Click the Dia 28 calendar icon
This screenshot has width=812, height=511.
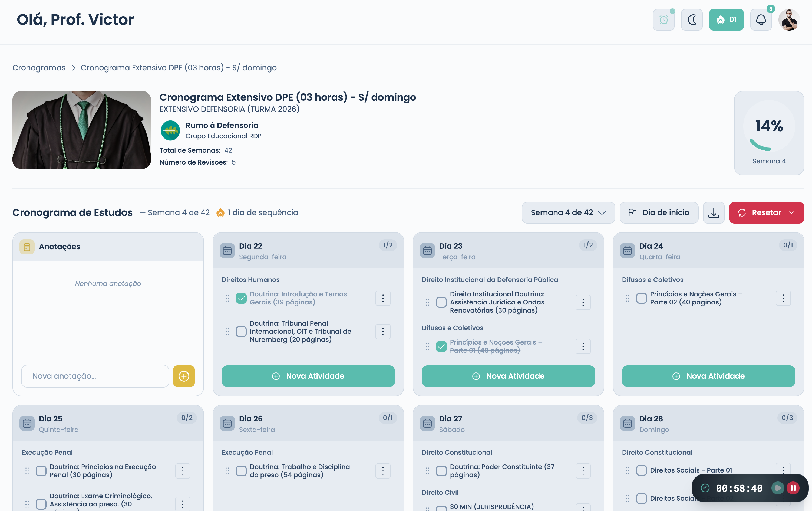pyautogui.click(x=627, y=423)
